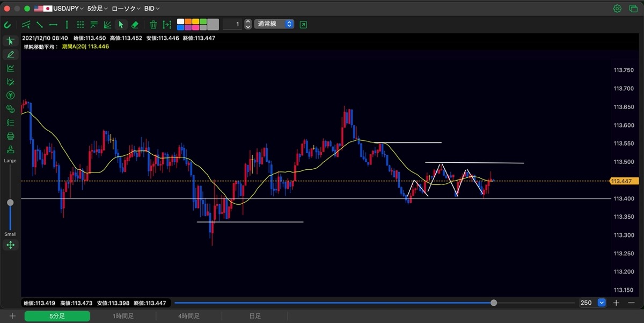Click the plus zoom-in button

point(616,303)
